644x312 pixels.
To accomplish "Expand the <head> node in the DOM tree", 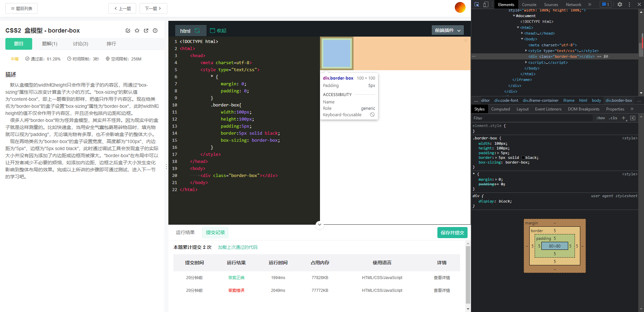I will (522, 33).
